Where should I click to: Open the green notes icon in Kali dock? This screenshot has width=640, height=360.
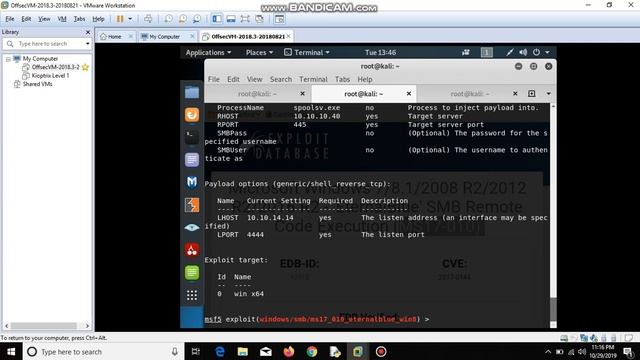click(192, 272)
